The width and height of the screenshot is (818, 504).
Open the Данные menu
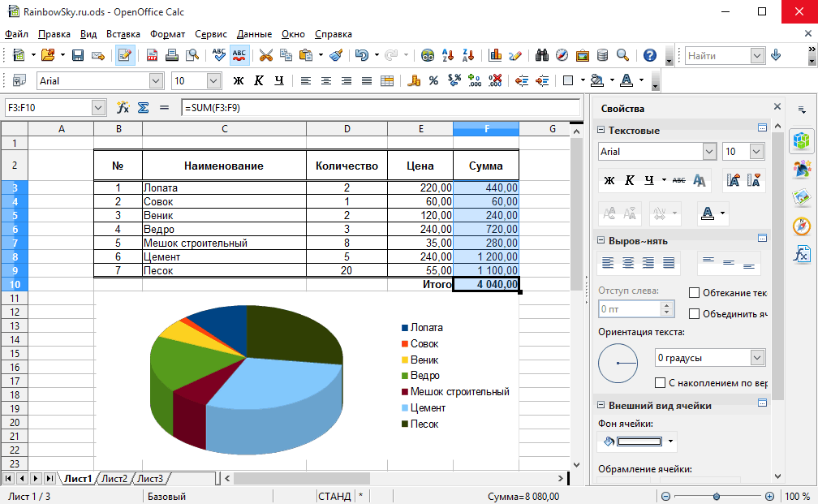[254, 34]
